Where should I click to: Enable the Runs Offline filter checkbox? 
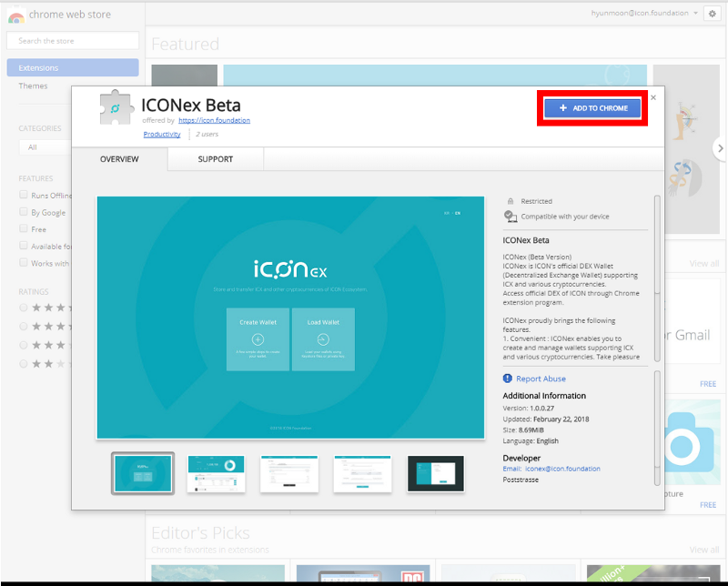tap(24, 195)
